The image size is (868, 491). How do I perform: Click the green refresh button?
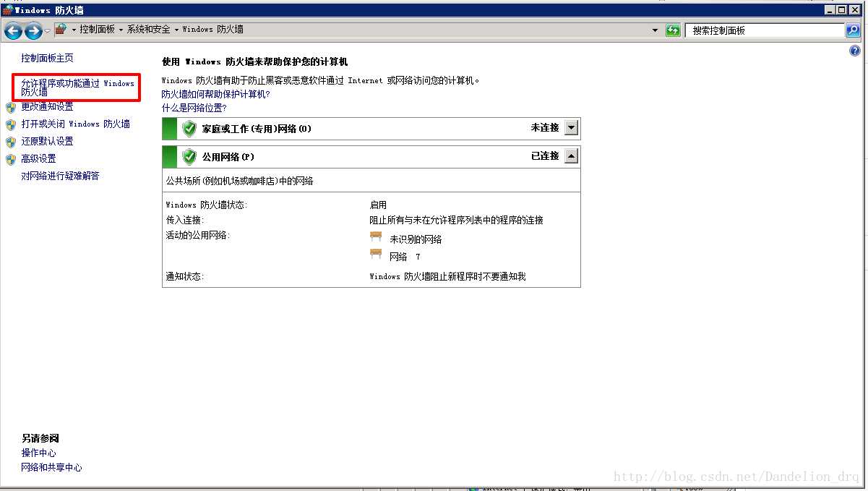click(673, 30)
